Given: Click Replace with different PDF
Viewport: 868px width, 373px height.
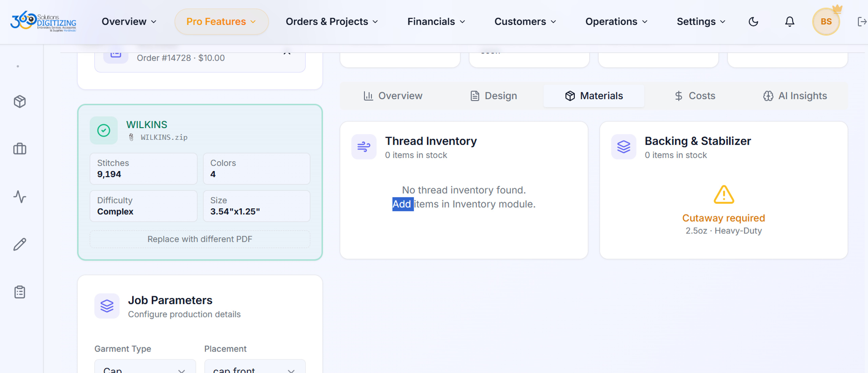Looking at the screenshot, I should point(200,239).
